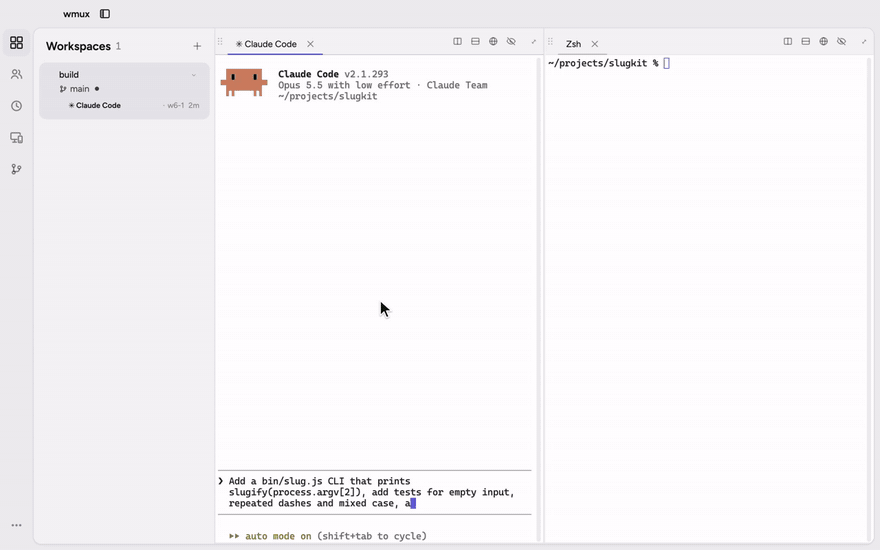Click the Claude Code crab mascot logo

[244, 82]
